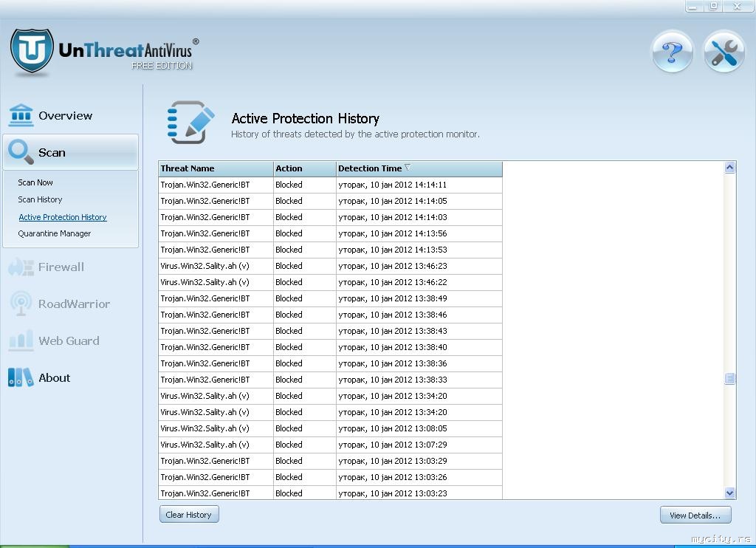Select the Trojan row at 13:03:29

click(x=330, y=461)
